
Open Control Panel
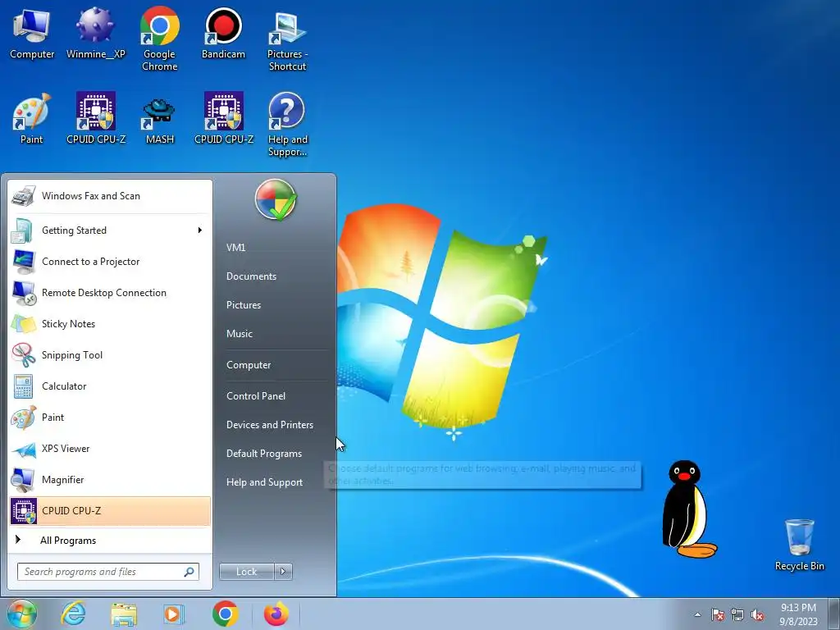pos(256,396)
